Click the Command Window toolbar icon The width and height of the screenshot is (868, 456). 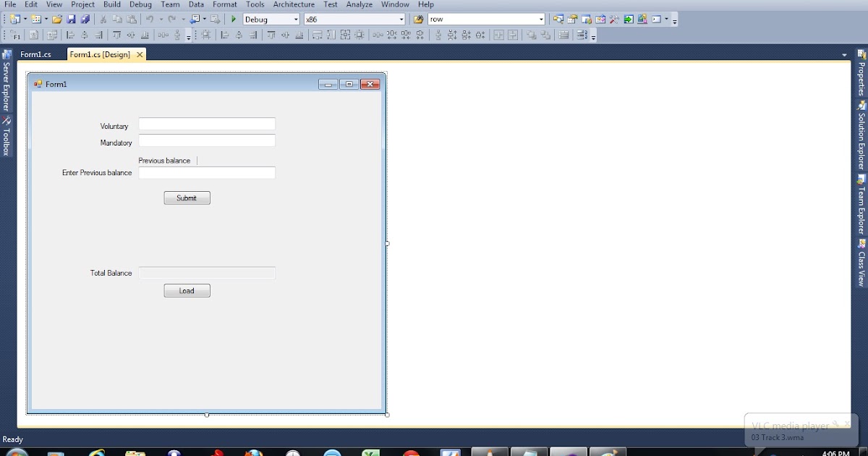[656, 20]
